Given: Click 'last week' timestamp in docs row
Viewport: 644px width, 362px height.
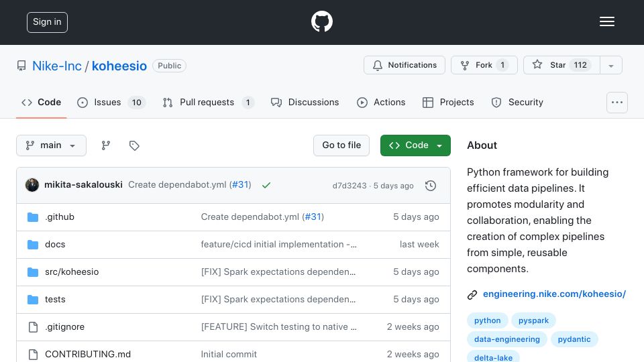Looking at the screenshot, I should 419,244.
